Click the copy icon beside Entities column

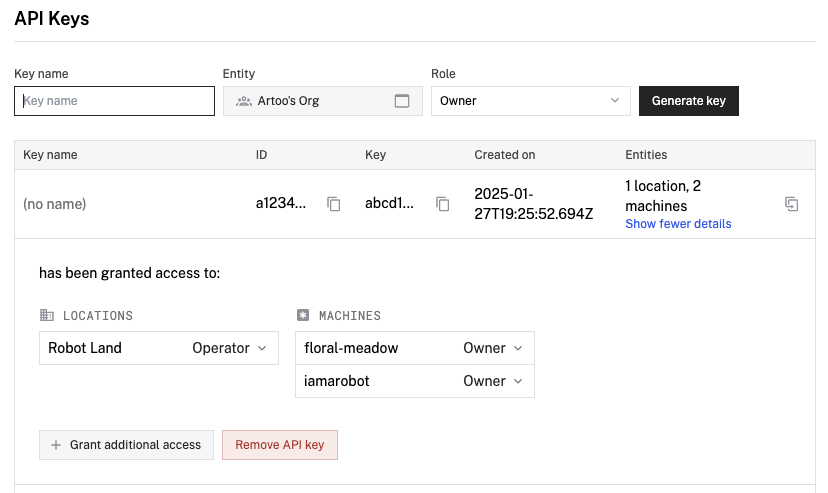791,204
